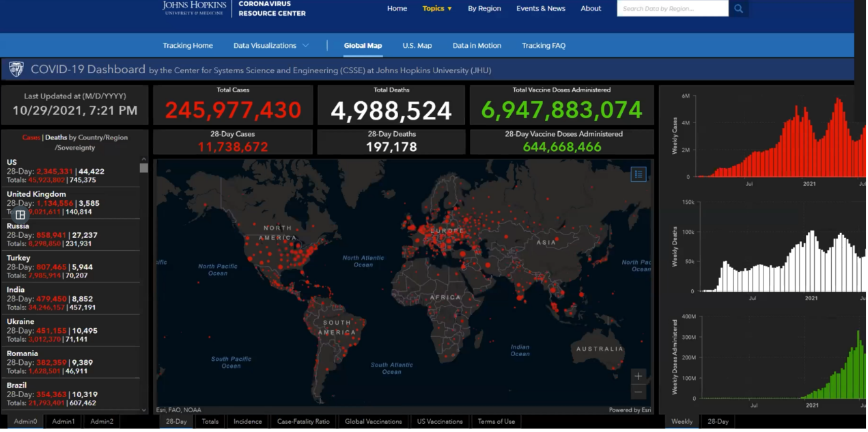Select the 28-Day charts tab beside Weekly
Screen dimensions: 868x432
click(718, 422)
